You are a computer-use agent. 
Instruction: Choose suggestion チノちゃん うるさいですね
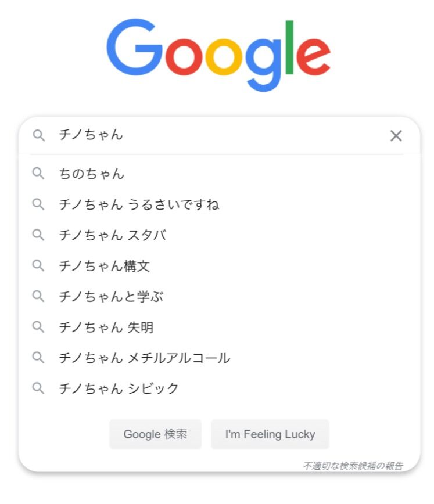click(x=139, y=204)
